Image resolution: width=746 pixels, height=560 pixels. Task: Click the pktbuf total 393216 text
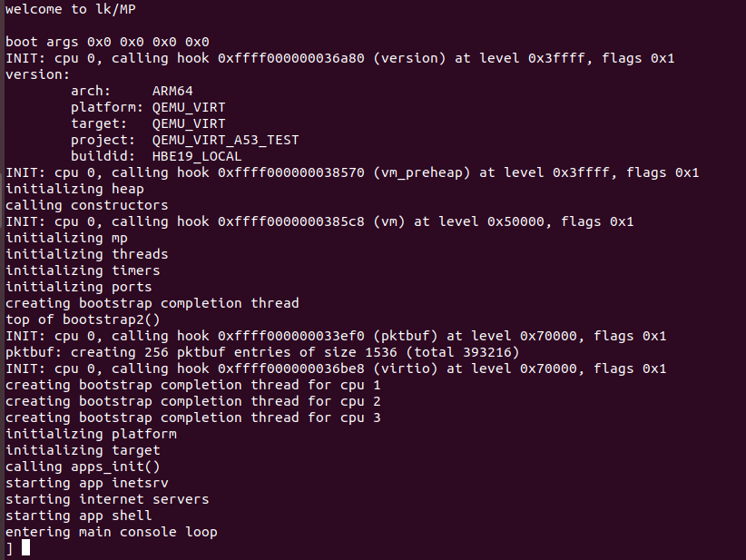click(463, 352)
